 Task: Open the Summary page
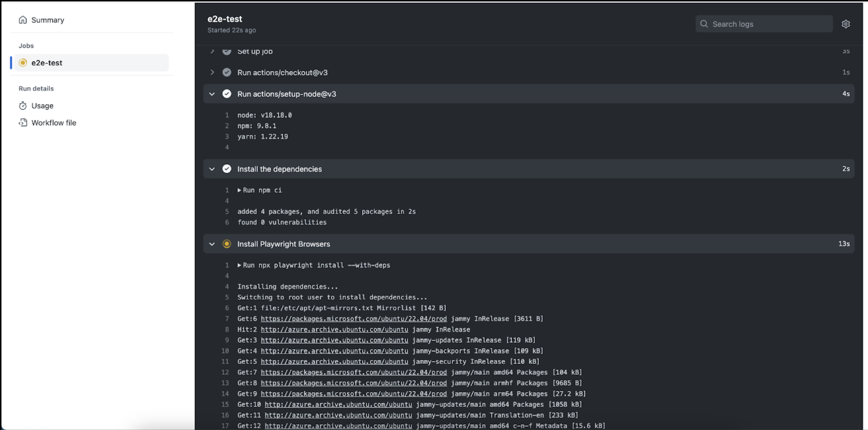click(x=48, y=20)
